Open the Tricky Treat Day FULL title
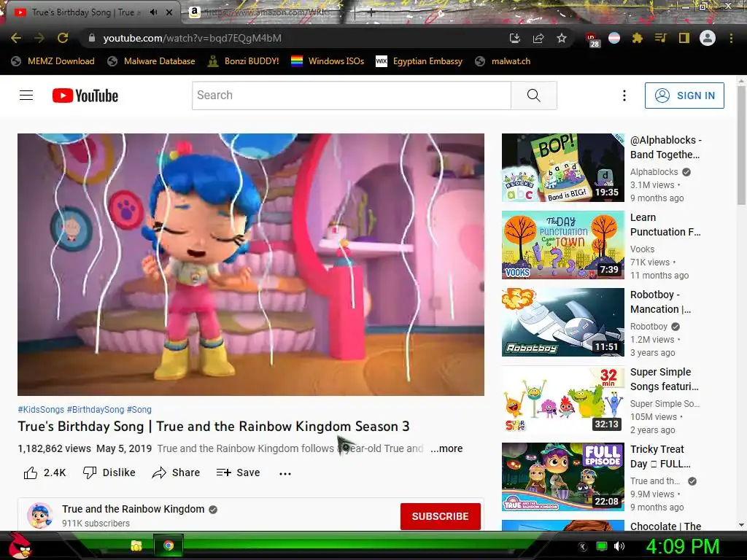Image resolution: width=747 pixels, height=560 pixels. 660,456
